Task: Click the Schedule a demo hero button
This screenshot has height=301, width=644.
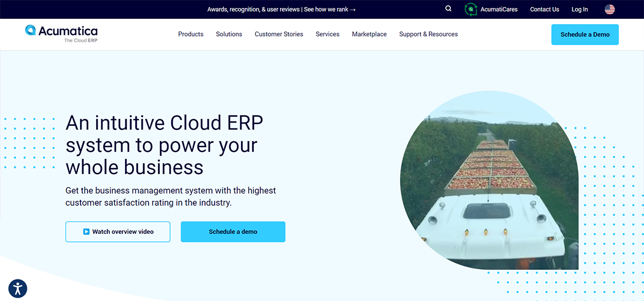Action: point(233,232)
